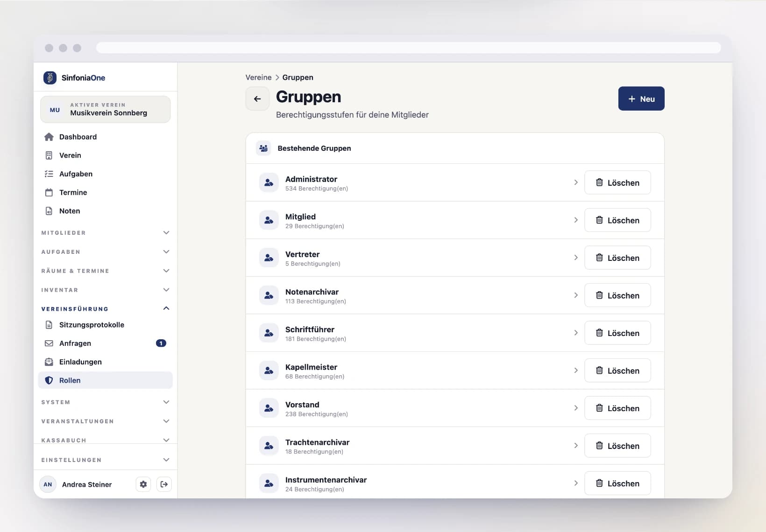Open the Mitglied group row title

[x=300, y=217]
